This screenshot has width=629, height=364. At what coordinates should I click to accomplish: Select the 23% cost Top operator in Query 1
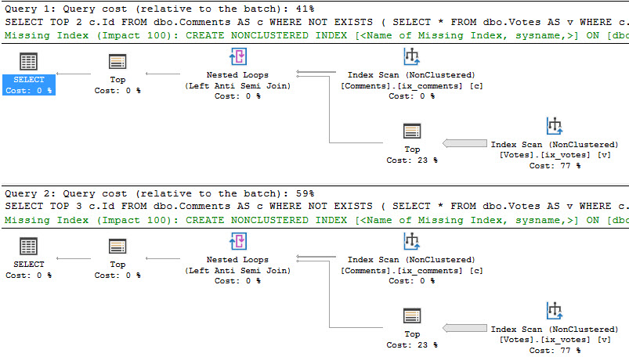tap(412, 133)
